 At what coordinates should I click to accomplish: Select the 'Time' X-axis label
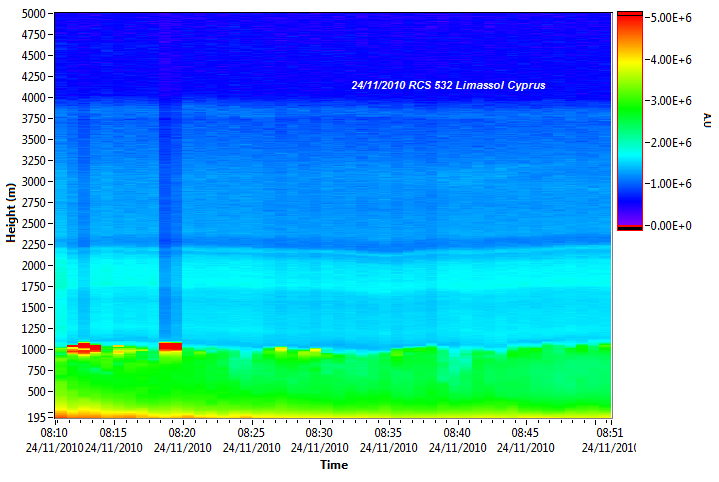tap(333, 465)
